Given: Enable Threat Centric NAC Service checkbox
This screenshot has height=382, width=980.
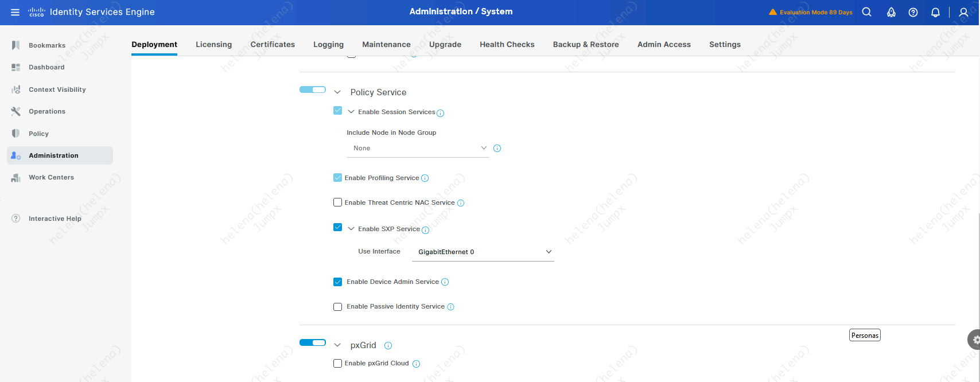Looking at the screenshot, I should (x=337, y=202).
